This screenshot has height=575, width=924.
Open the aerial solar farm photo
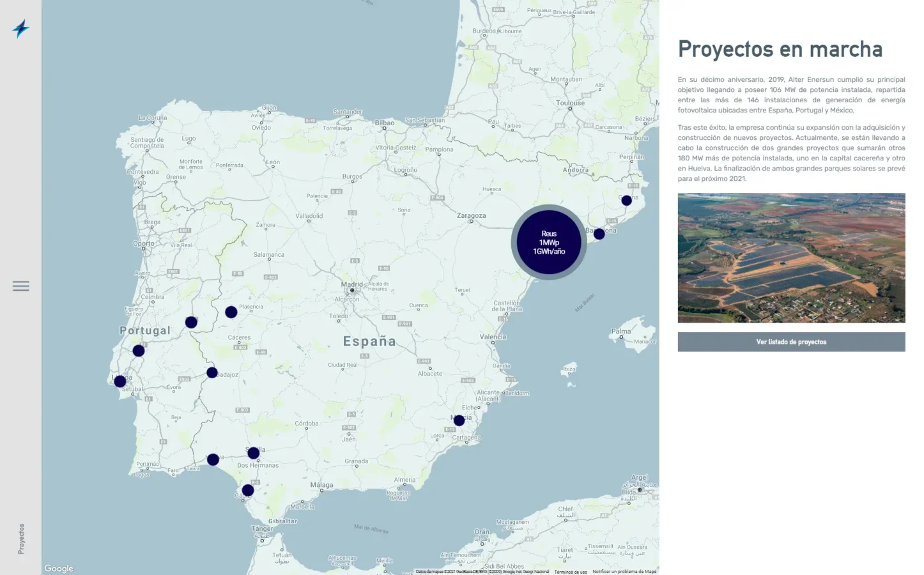(x=791, y=257)
